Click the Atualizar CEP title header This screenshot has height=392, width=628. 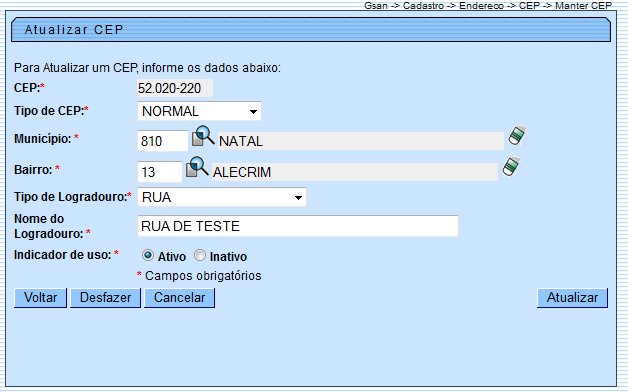(x=311, y=30)
